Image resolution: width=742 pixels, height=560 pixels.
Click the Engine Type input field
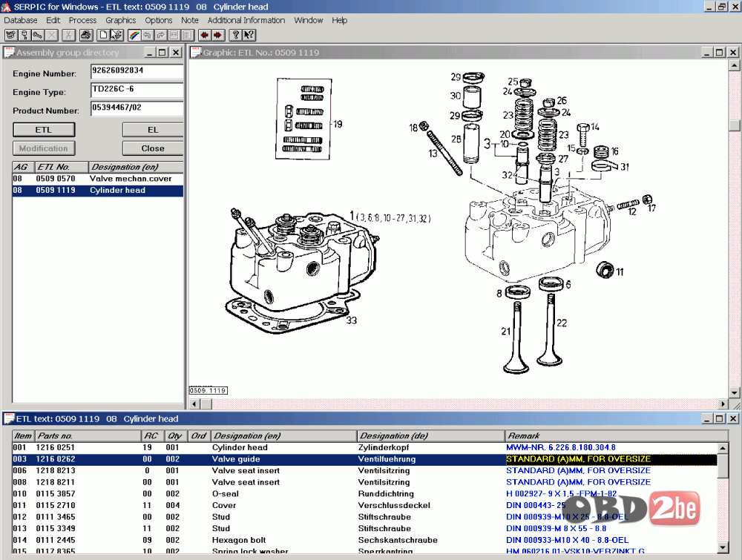click(137, 90)
